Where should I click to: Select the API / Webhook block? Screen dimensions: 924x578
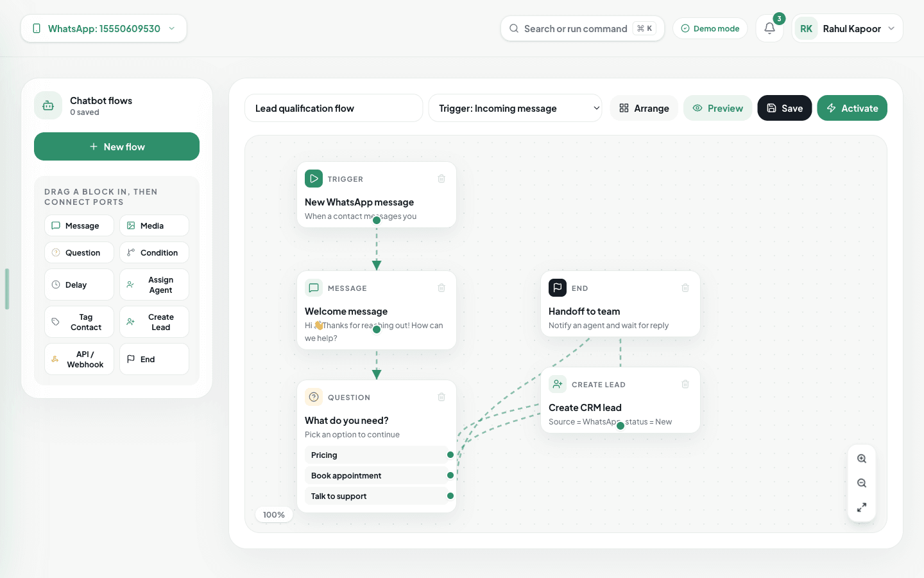point(79,359)
